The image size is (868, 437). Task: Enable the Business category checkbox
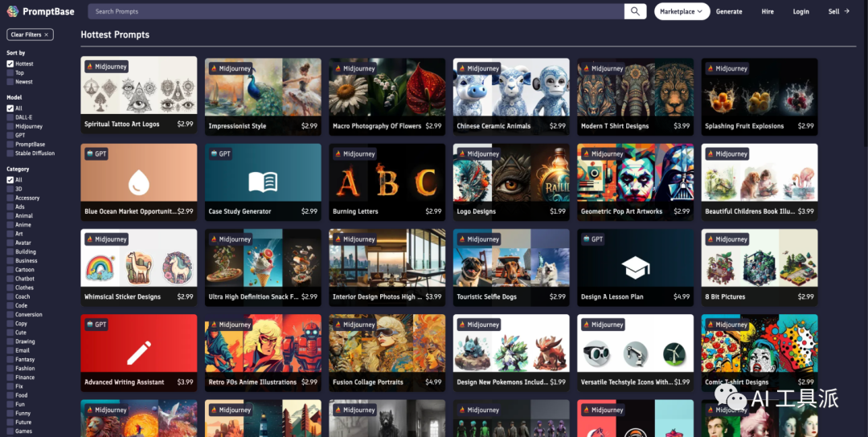tap(10, 260)
